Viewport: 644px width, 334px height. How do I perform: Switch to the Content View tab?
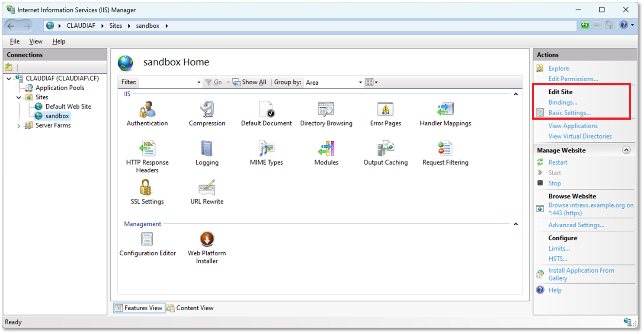tap(190, 308)
